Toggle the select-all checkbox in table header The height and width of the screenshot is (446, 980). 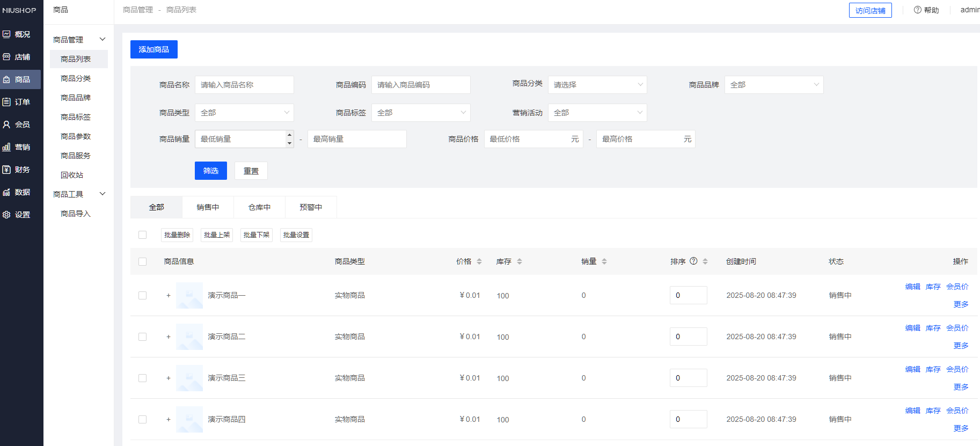142,261
